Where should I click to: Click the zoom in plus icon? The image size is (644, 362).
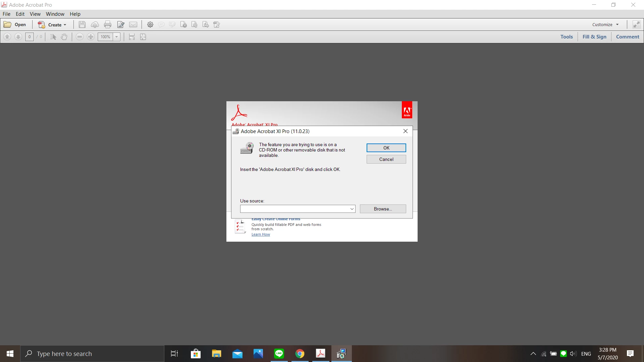(91, 37)
